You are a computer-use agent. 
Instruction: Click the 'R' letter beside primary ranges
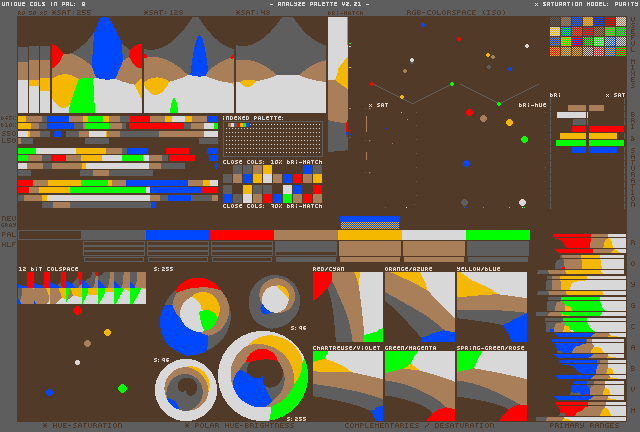[x=633, y=243]
